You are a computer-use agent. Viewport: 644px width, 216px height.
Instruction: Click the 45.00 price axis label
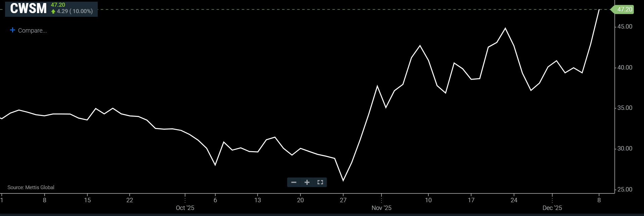625,27
